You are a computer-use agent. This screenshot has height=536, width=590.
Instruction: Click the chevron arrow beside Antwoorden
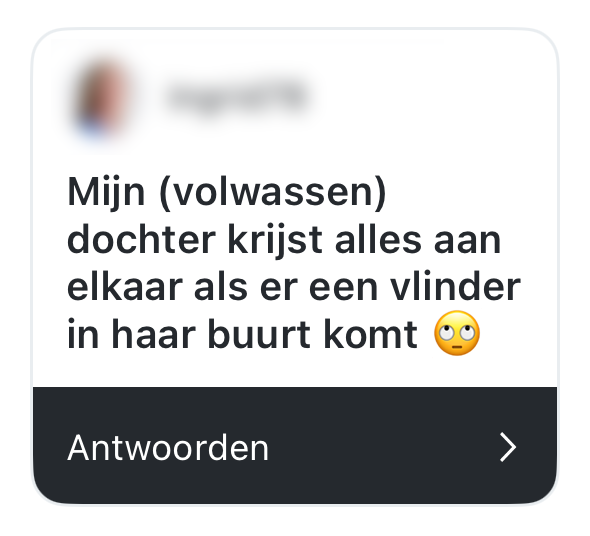[x=508, y=447]
